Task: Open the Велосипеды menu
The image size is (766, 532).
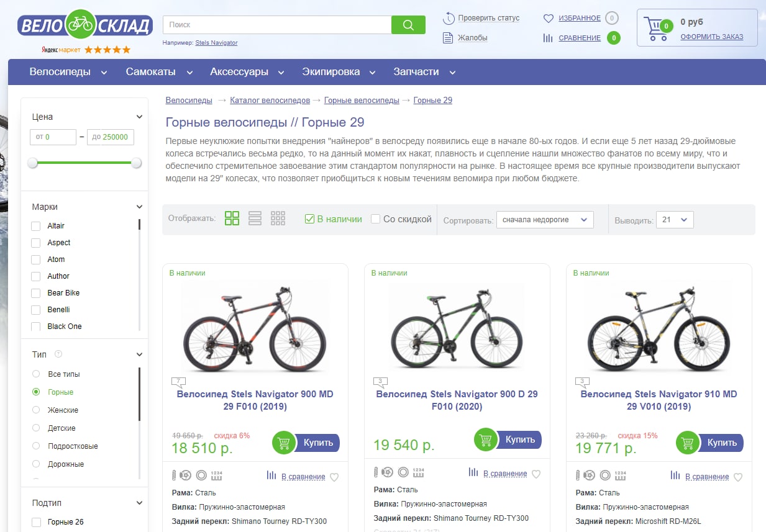Action: pos(68,72)
